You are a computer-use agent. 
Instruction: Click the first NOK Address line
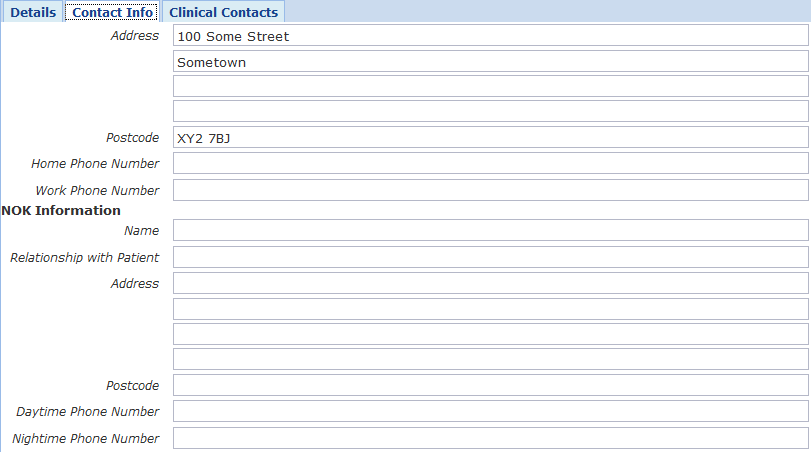point(490,284)
